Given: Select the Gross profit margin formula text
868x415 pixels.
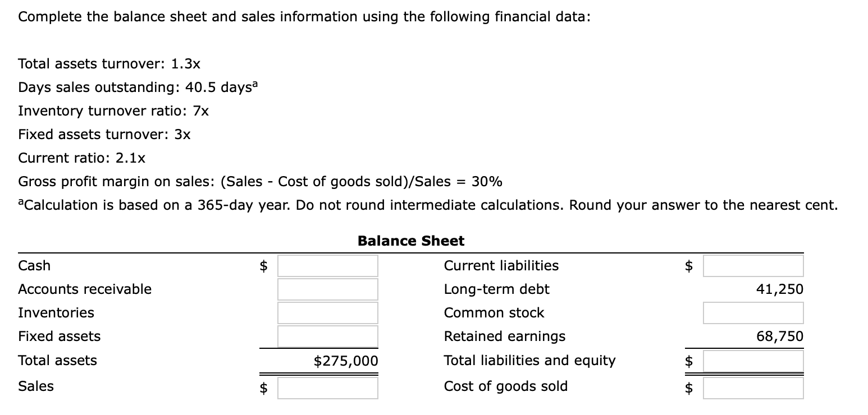Looking at the screenshot, I should [258, 181].
